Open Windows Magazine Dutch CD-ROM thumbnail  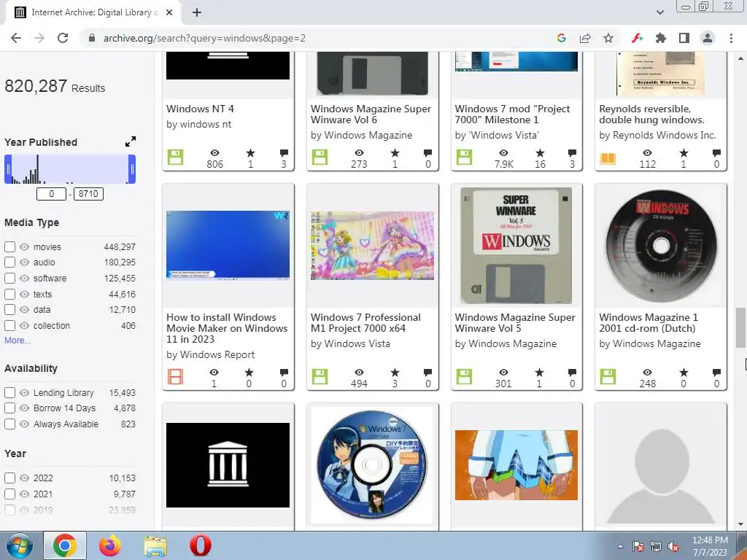tap(661, 245)
